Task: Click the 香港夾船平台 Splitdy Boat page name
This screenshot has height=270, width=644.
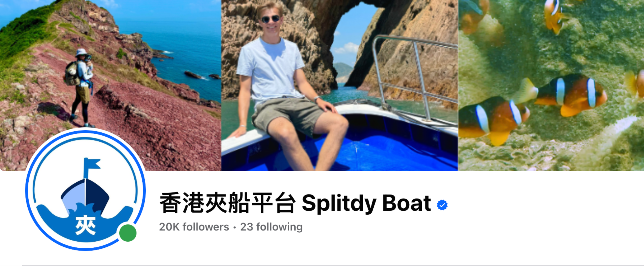Action: pyautogui.click(x=295, y=203)
